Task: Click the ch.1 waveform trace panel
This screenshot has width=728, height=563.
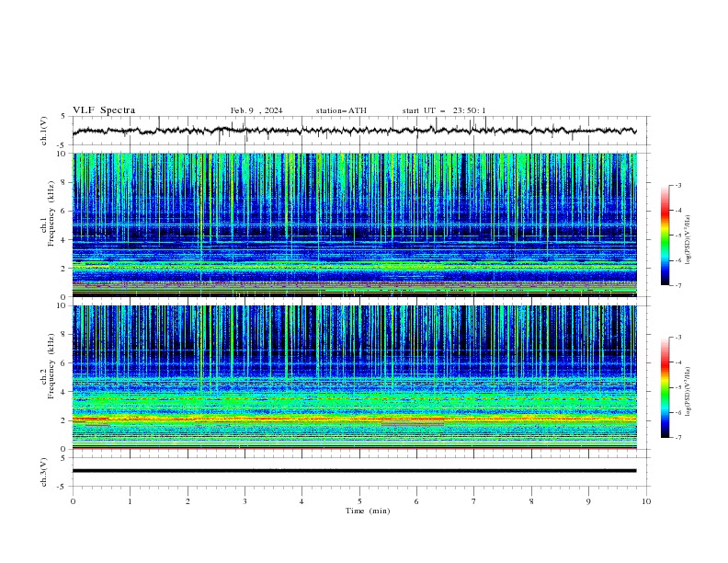Action: (x=361, y=131)
